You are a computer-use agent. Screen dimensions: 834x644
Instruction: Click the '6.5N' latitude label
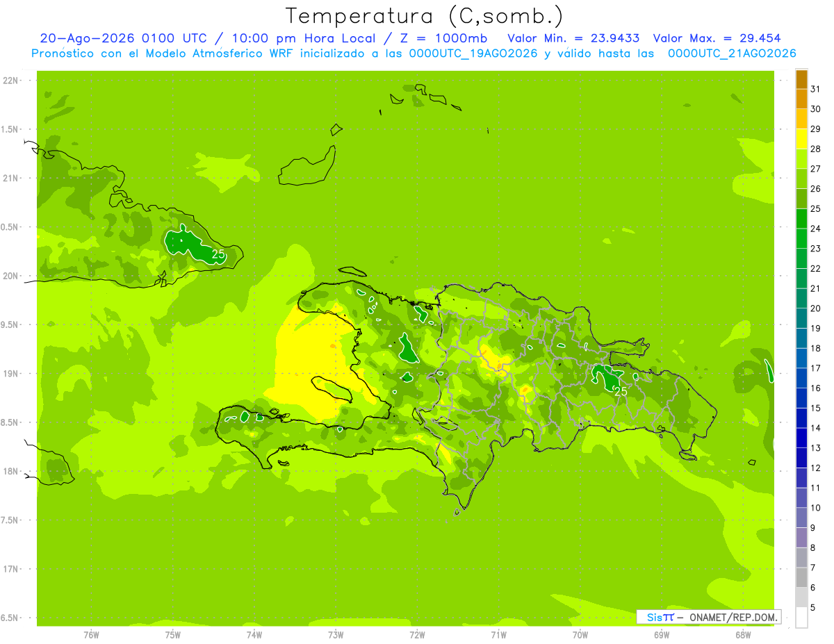(10, 618)
